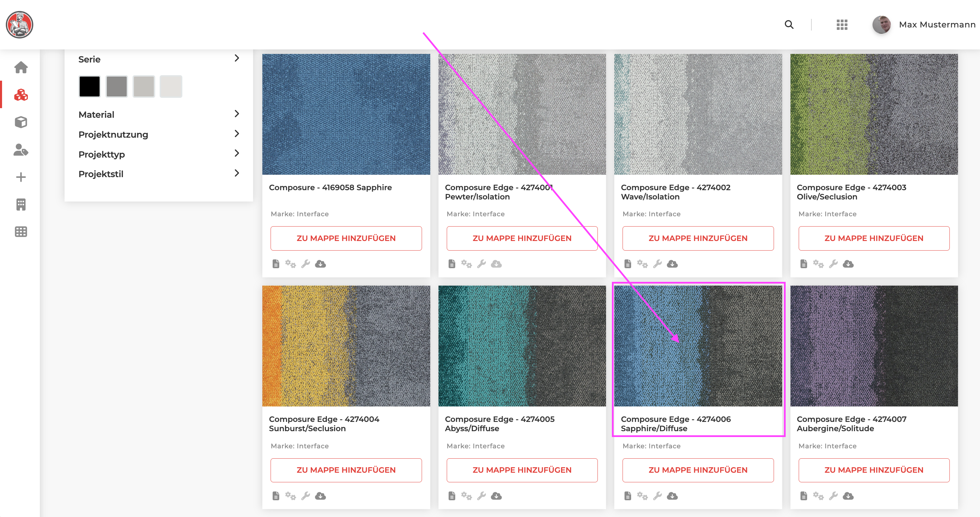Click wrench icon under Composure 4169058 Sapphire
Screen dimensions: 980x517
[306, 264]
